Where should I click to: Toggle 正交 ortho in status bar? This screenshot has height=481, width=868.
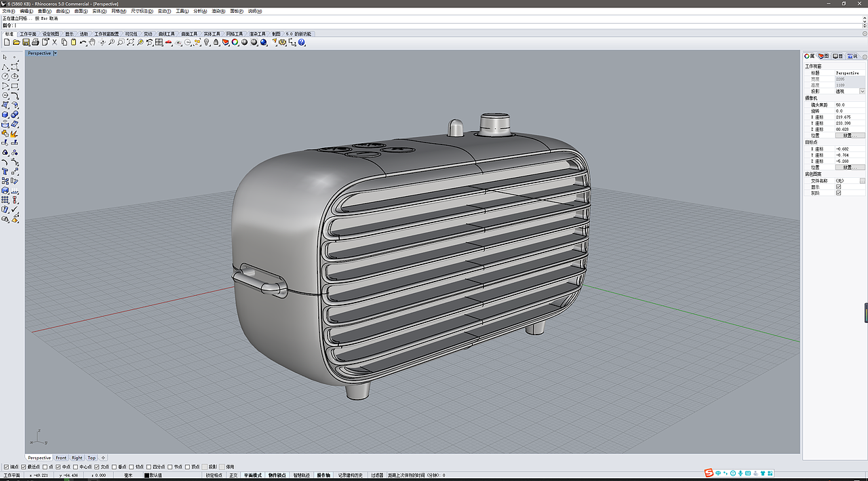(233, 475)
